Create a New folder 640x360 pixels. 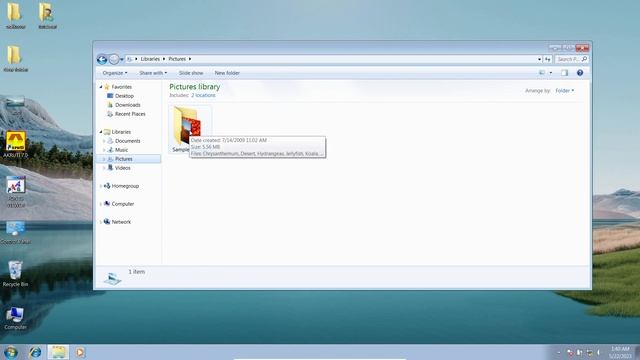coord(227,73)
